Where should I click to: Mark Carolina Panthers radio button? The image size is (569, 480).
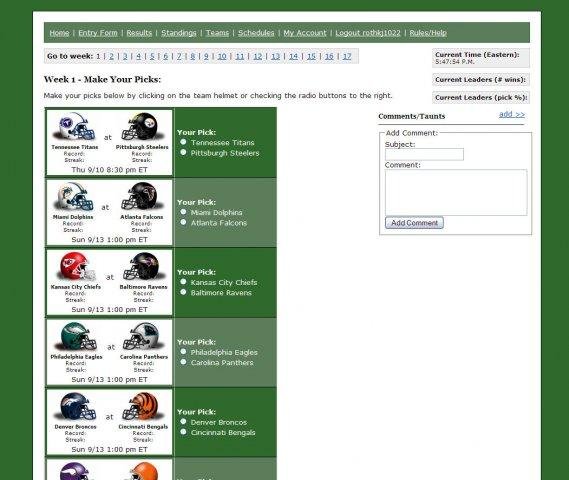(x=183, y=362)
